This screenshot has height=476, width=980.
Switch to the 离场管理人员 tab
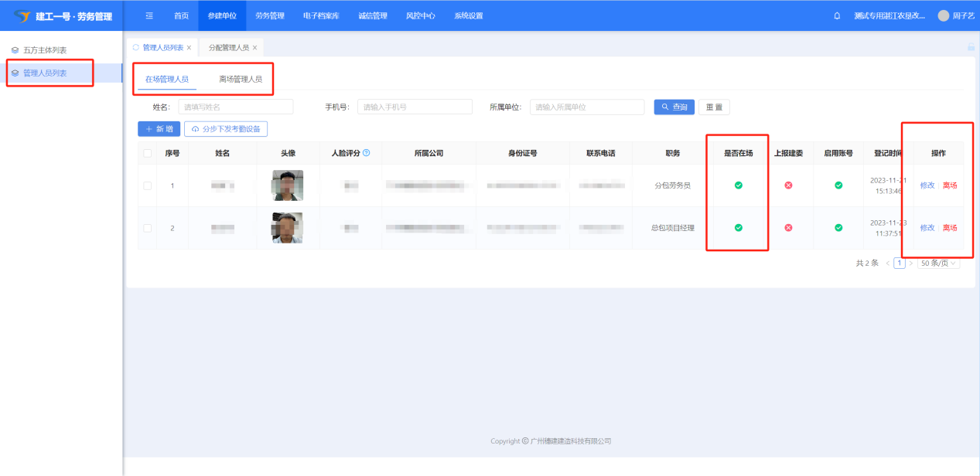click(x=241, y=79)
